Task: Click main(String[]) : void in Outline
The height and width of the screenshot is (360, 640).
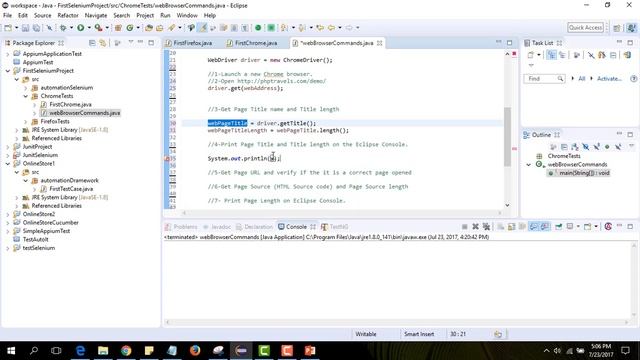Action: coord(584,173)
